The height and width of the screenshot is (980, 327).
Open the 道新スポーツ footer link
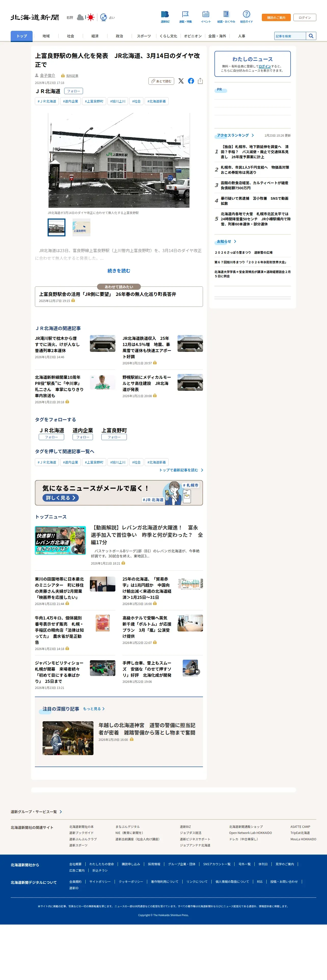coord(78,845)
